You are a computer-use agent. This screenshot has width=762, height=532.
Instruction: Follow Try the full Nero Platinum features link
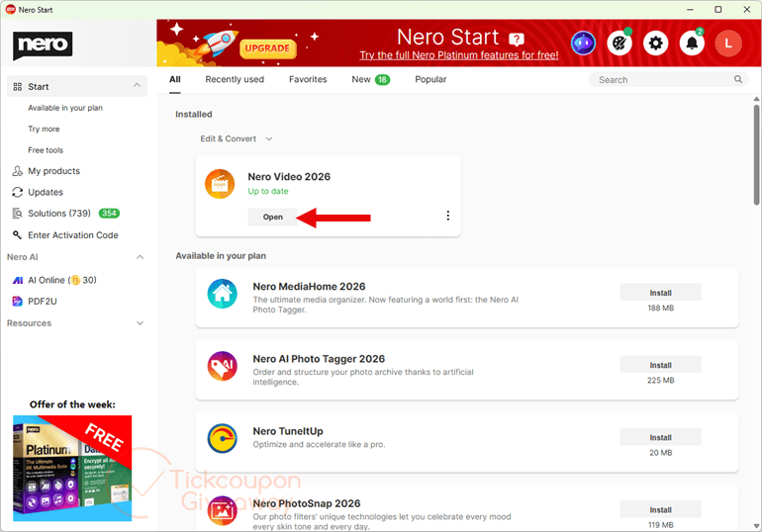click(459, 55)
